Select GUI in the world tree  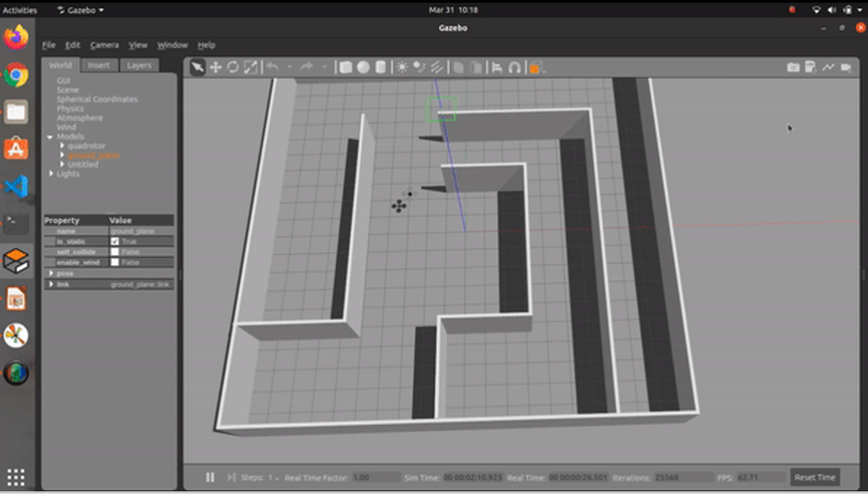(63, 80)
